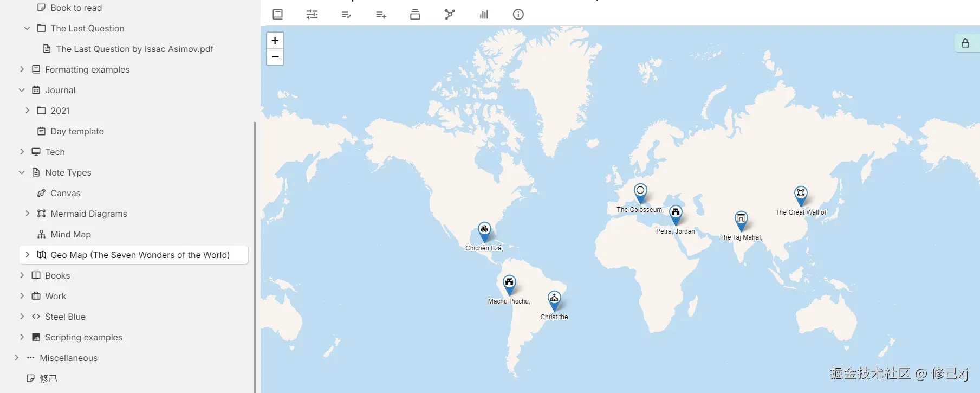Expand the 2021 folder
980x393 pixels.
pos(27,111)
